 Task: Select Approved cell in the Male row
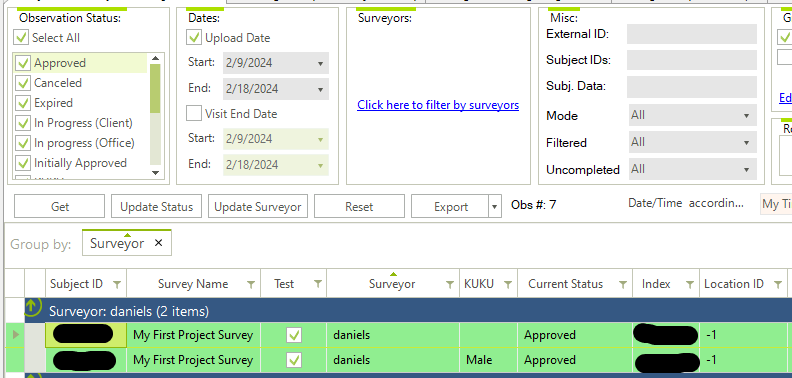pyautogui.click(x=575, y=360)
